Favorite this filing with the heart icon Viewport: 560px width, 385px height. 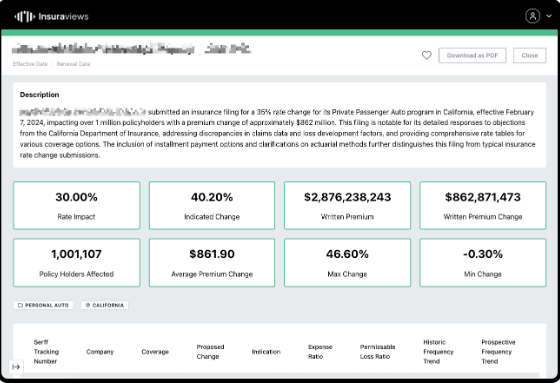point(426,55)
